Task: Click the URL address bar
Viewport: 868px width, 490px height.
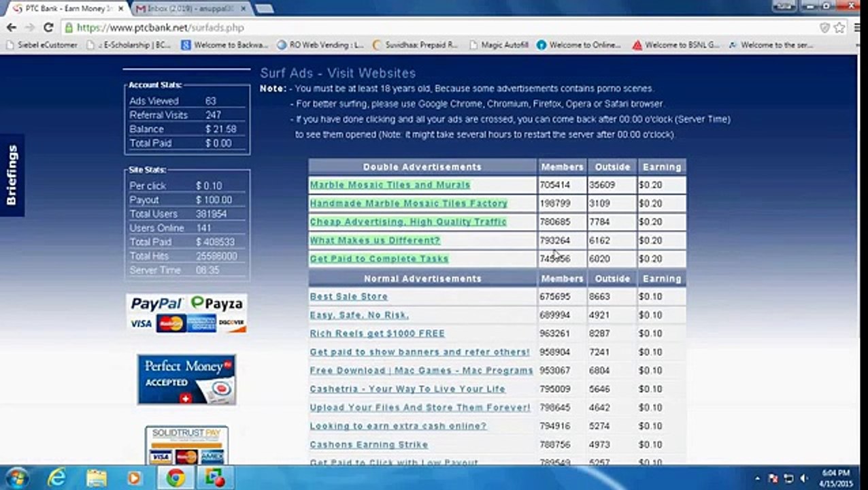Action: [x=442, y=28]
